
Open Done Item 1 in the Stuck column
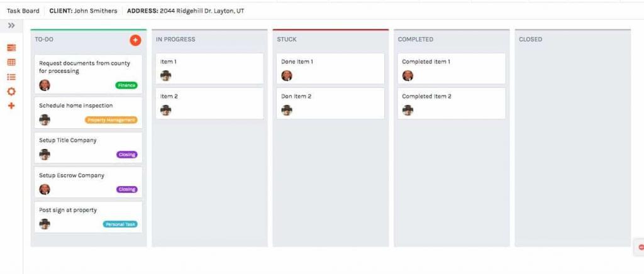(330, 68)
